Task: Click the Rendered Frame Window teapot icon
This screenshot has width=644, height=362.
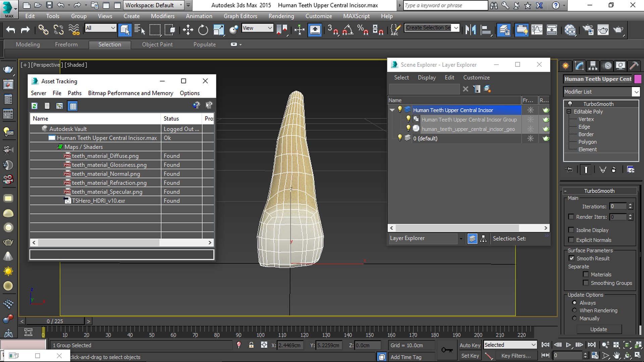Action: click(x=603, y=30)
